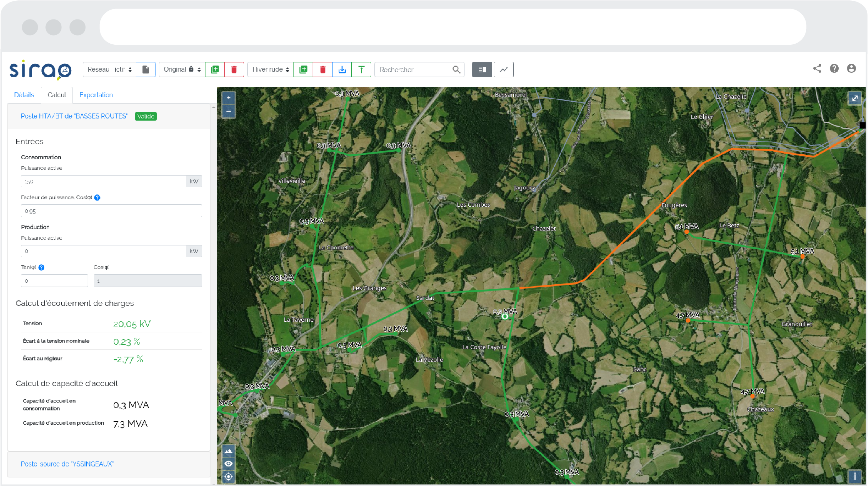Click the share icon
The height and width of the screenshot is (487, 868).
tap(817, 68)
